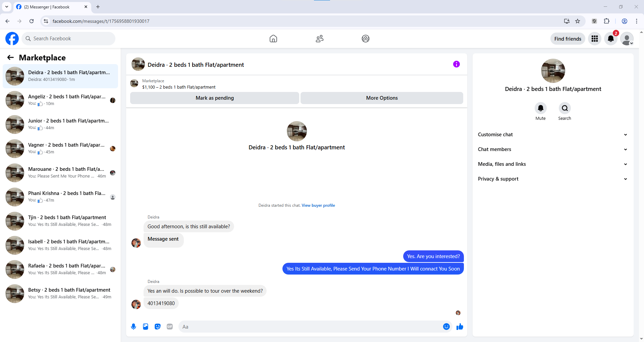
Task: Click message 'Good afternoon, is this still available?'
Action: coord(189,227)
